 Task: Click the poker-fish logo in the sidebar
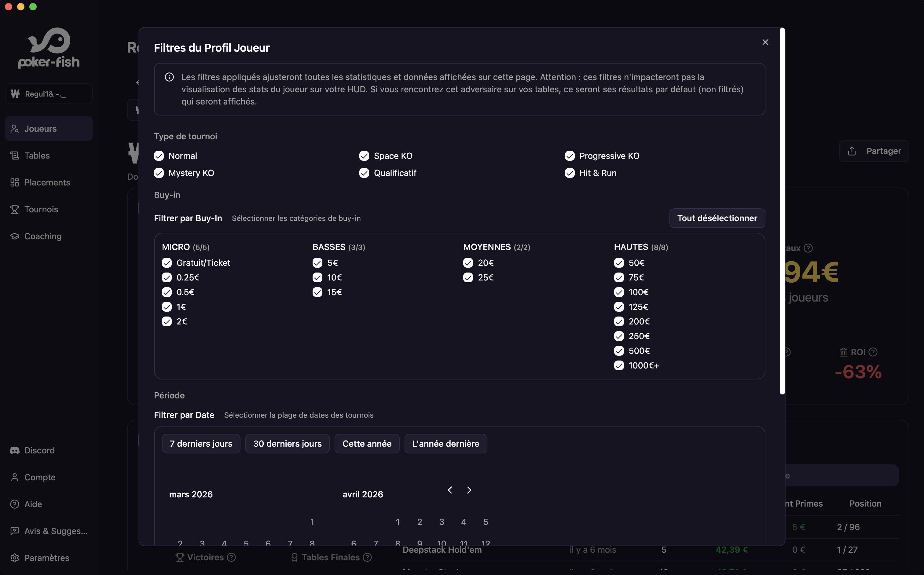tap(49, 48)
